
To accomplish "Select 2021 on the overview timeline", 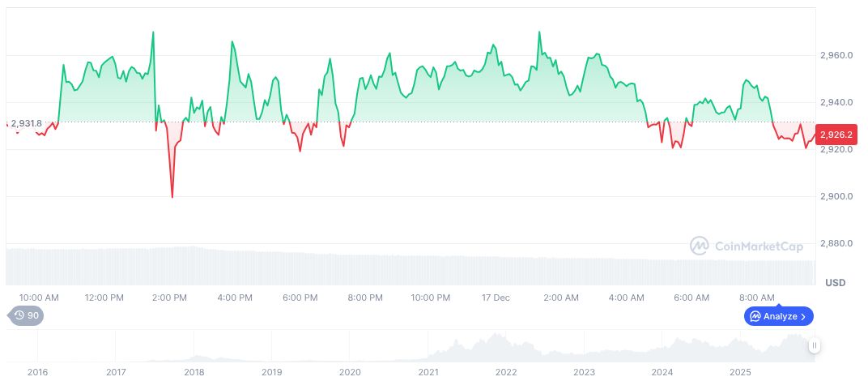I will pos(428,371).
